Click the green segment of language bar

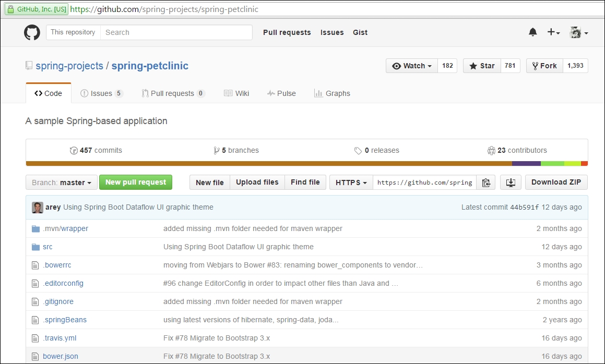(x=552, y=164)
